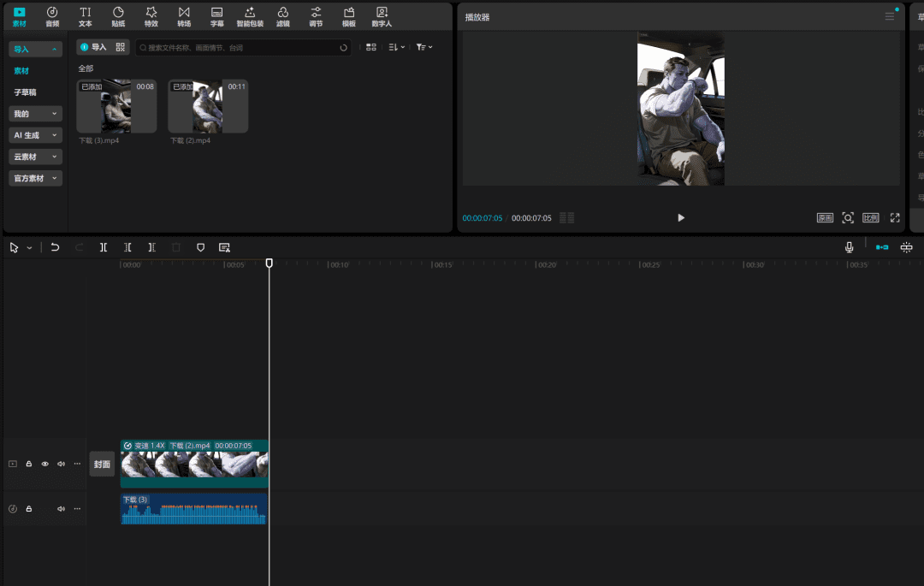Open the 字幕 subtitles tab

click(216, 16)
